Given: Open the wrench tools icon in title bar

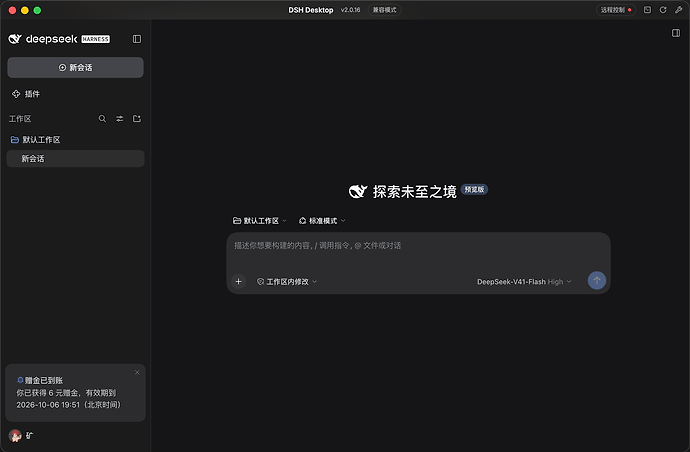Looking at the screenshot, I should tap(678, 10).
